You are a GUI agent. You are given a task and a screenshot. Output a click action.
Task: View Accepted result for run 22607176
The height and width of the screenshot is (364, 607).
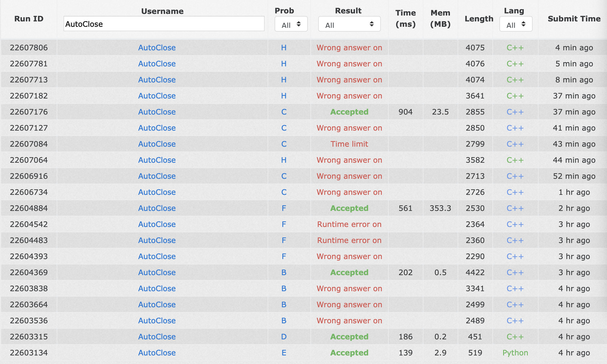point(349,112)
